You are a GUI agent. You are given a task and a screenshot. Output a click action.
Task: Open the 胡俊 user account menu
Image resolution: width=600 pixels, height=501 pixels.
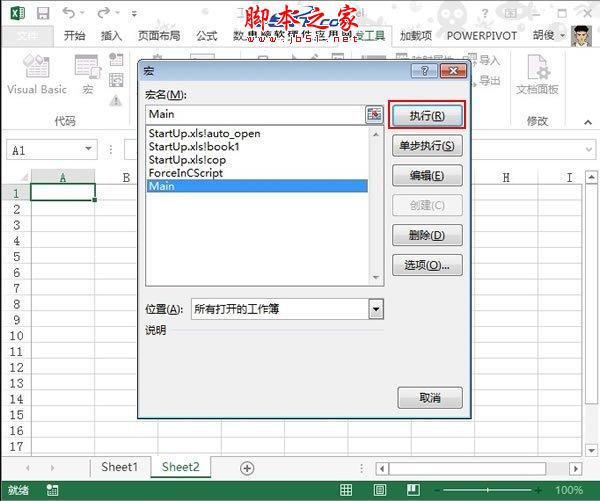[549, 36]
